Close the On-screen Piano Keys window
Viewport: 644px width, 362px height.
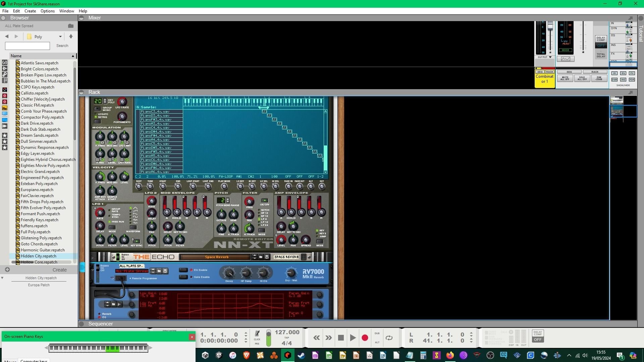click(192, 337)
